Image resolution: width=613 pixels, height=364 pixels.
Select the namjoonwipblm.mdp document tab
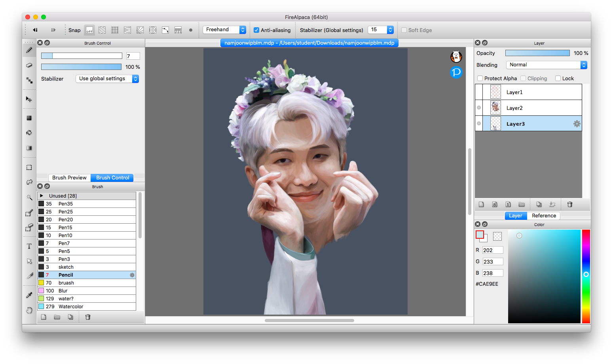309,43
